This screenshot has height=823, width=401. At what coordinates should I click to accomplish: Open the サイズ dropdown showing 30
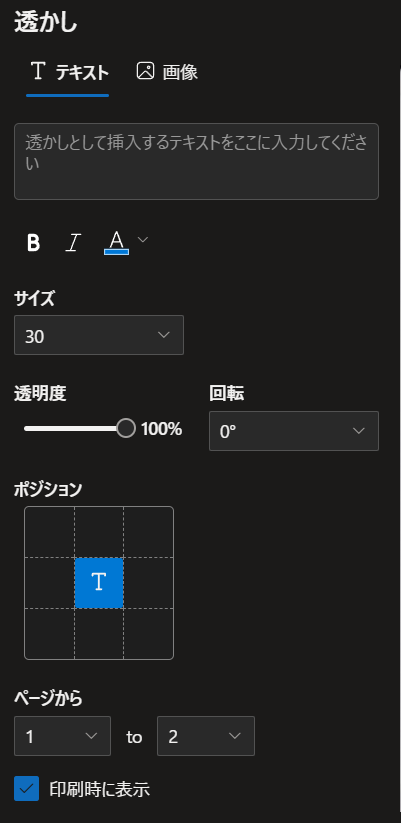99,335
